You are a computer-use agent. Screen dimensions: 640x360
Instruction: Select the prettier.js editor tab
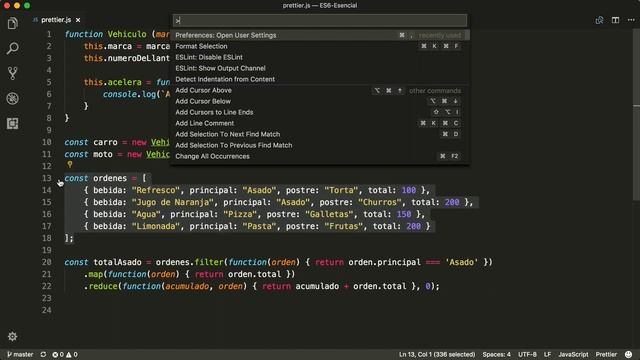click(x=56, y=20)
